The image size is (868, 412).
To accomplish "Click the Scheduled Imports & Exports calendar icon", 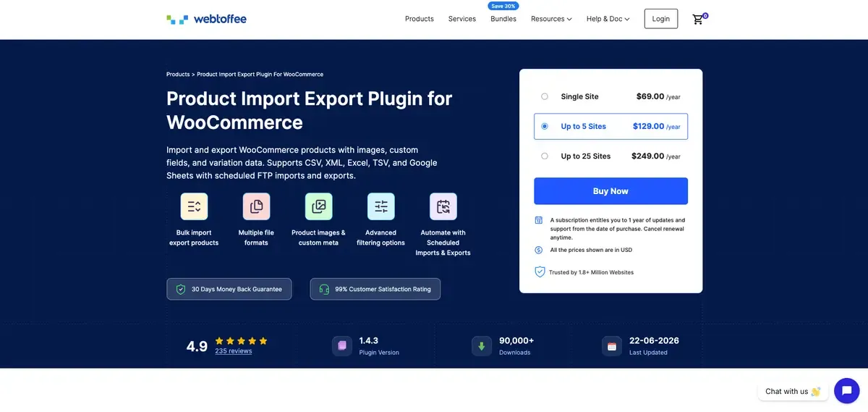I will tap(443, 206).
